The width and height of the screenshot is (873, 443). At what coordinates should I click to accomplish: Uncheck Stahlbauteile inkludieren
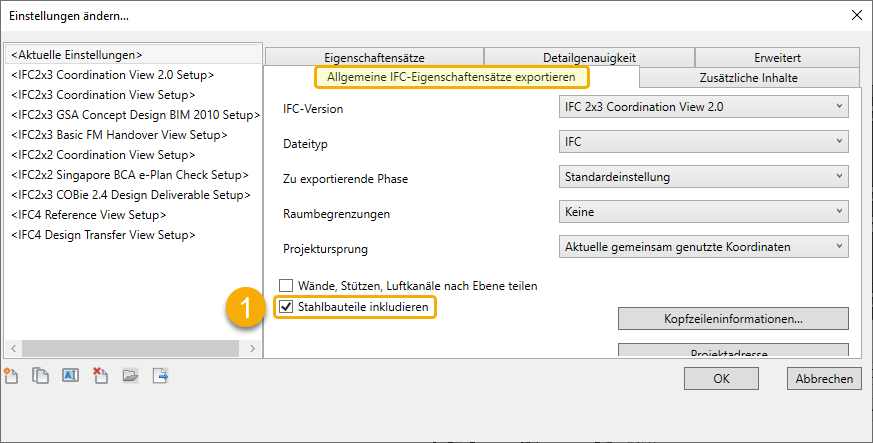[286, 307]
